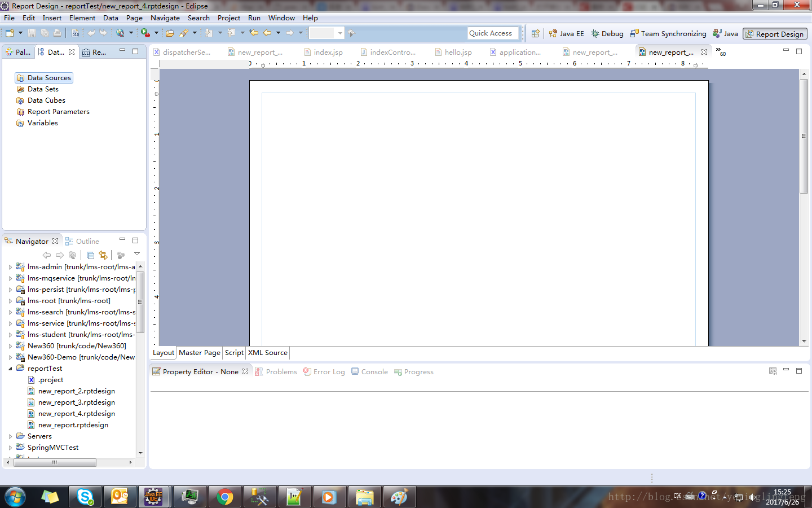Click the New wizard toolbar icon
The image size is (812, 508).
[10, 33]
